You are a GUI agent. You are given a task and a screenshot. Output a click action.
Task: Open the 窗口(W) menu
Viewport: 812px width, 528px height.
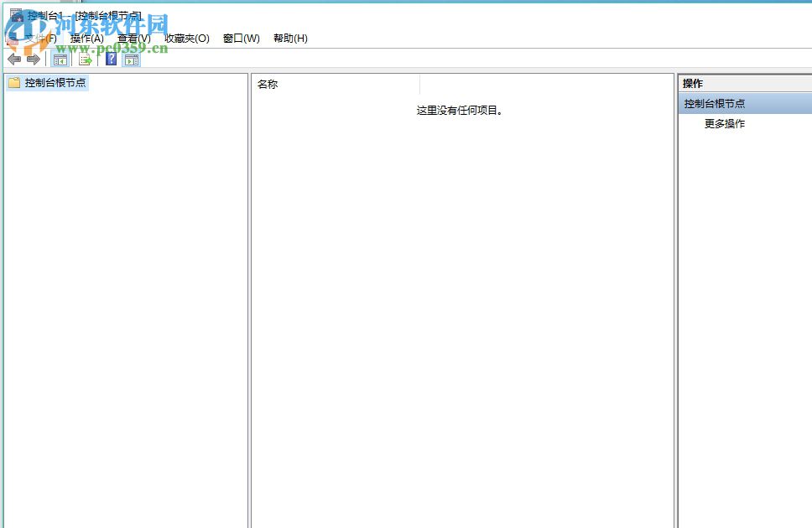242,38
